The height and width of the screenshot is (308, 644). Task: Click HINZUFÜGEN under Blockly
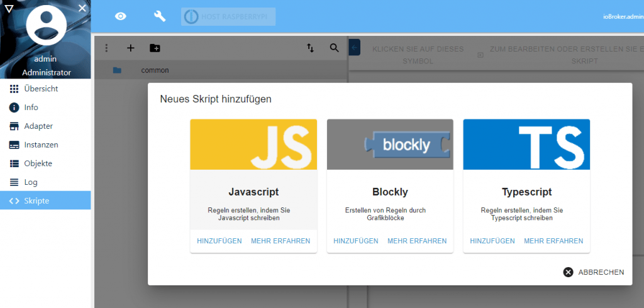tap(356, 241)
